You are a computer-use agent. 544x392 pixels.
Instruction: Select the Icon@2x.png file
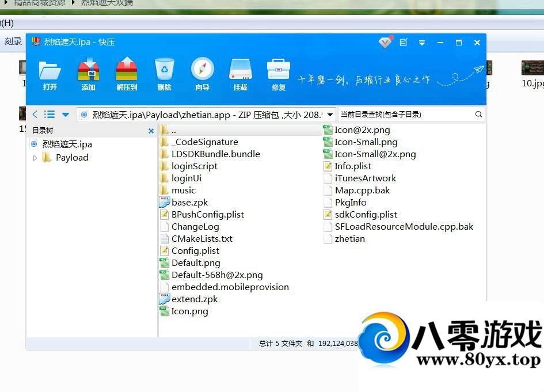362,130
